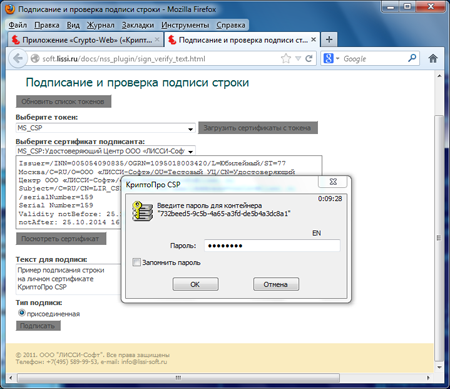Open the Справка menu
This screenshot has width=450, height=389.
(x=231, y=25)
